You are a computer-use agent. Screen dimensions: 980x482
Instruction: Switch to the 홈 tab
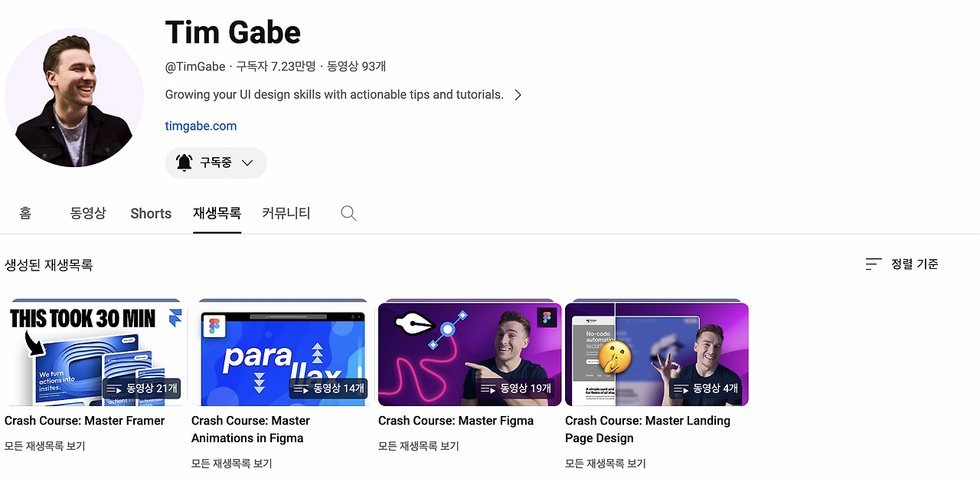click(x=24, y=213)
